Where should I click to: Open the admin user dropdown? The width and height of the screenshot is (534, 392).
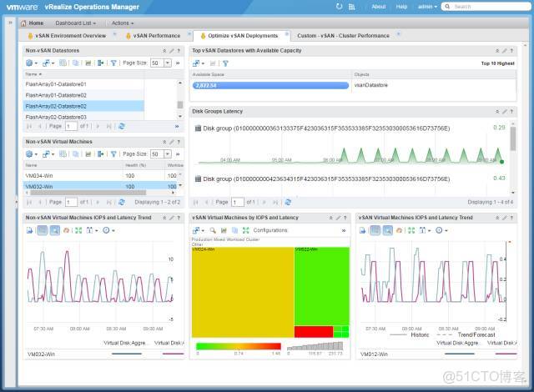427,7
